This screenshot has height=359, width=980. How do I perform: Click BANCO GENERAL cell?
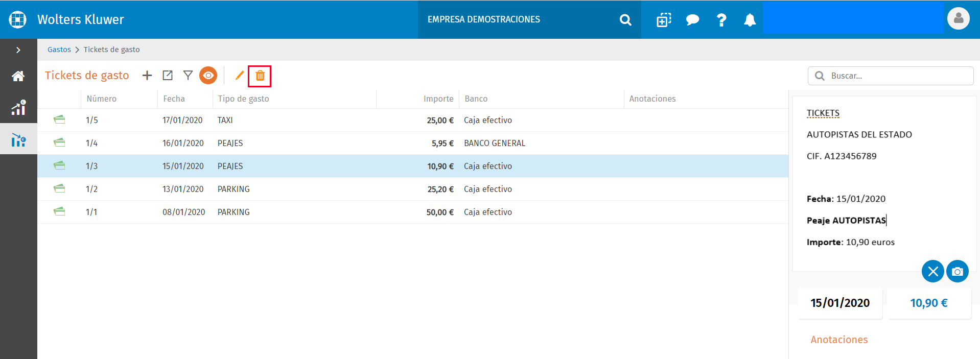coord(495,143)
